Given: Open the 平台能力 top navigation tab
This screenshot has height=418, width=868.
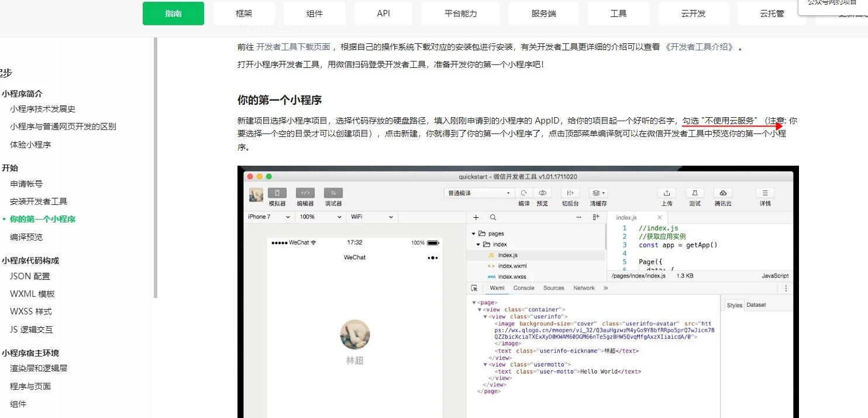Looking at the screenshot, I should pyautogui.click(x=461, y=13).
